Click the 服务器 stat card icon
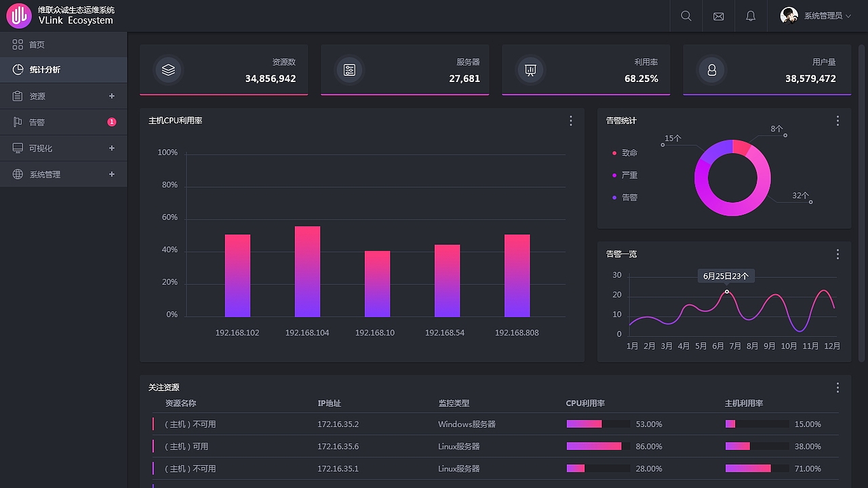The width and height of the screenshot is (868, 488). point(349,69)
